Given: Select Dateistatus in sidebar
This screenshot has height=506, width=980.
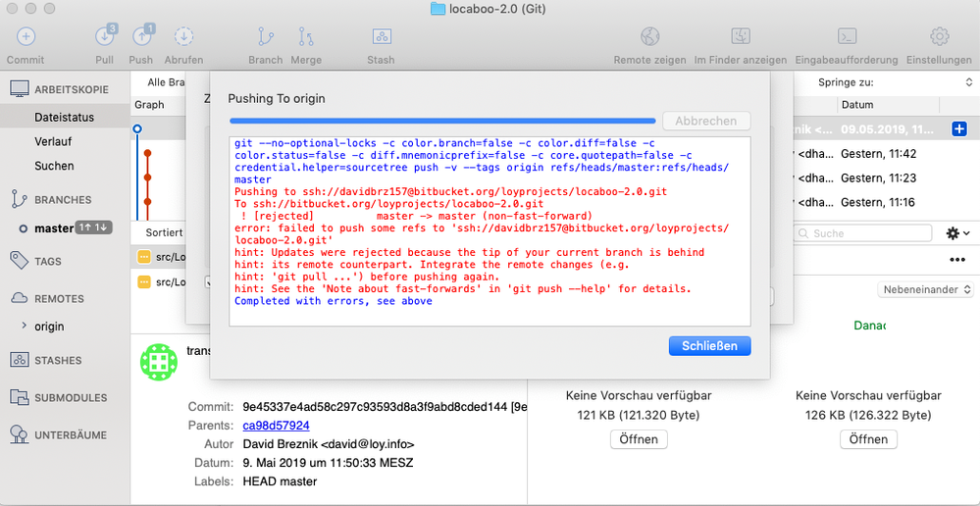Looking at the screenshot, I should [x=65, y=117].
